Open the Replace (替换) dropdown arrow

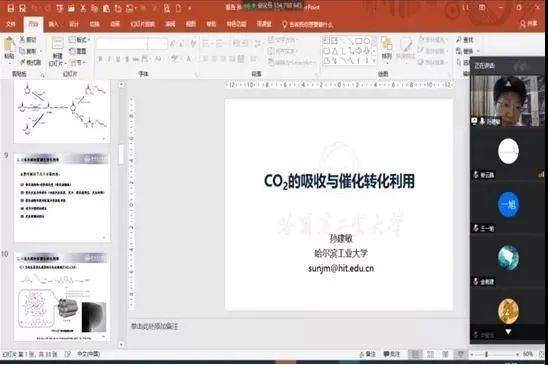478,51
